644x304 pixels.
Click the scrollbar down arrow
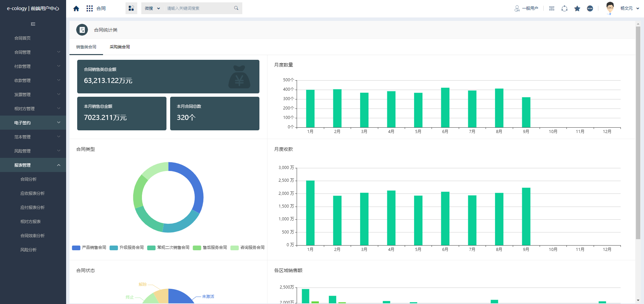(x=638, y=300)
